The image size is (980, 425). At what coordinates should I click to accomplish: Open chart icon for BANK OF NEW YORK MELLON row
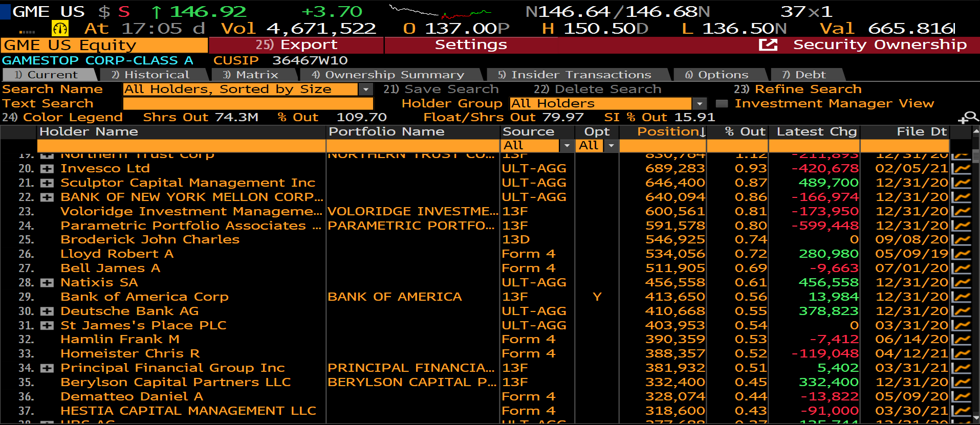[x=961, y=197]
